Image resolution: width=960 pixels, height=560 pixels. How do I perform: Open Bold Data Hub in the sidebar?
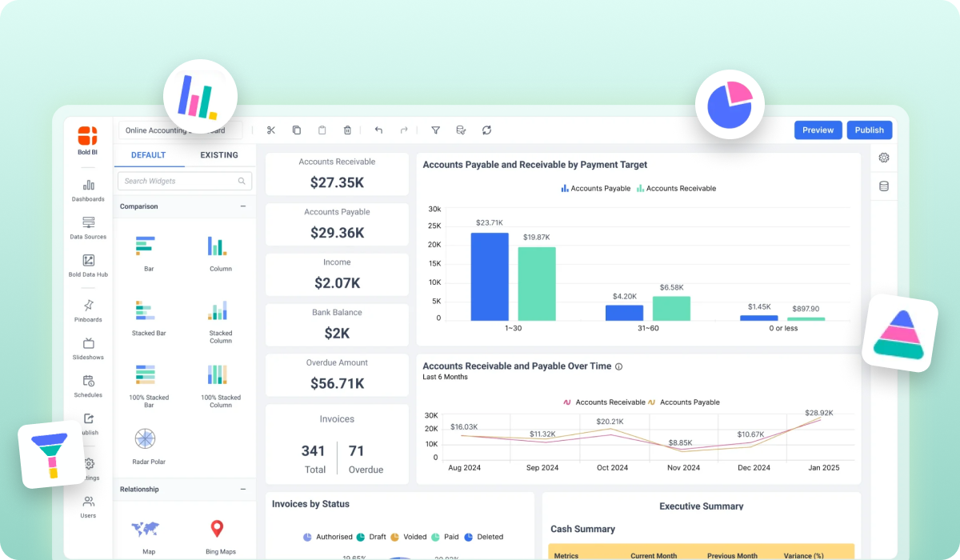[88, 266]
